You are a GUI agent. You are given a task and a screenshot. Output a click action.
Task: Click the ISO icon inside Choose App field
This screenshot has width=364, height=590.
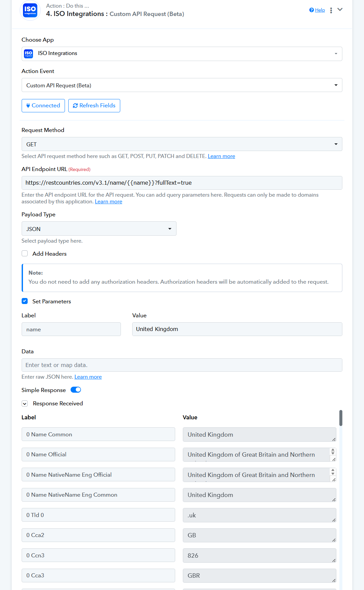(29, 54)
